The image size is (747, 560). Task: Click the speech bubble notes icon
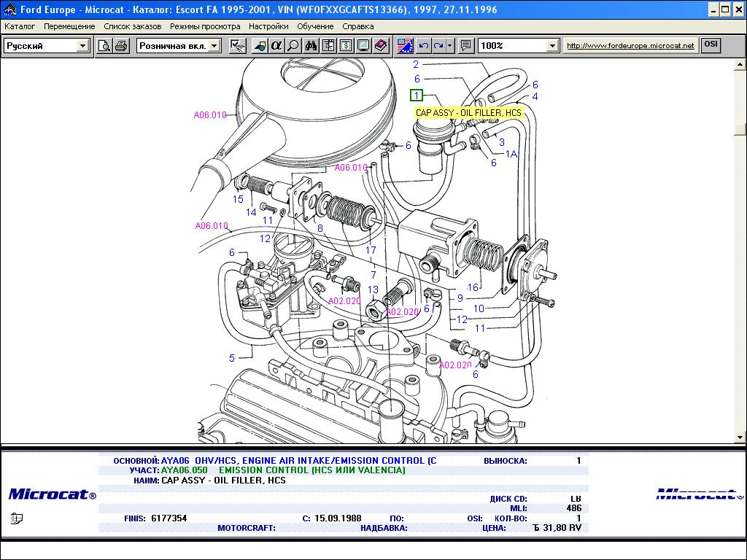[466, 46]
